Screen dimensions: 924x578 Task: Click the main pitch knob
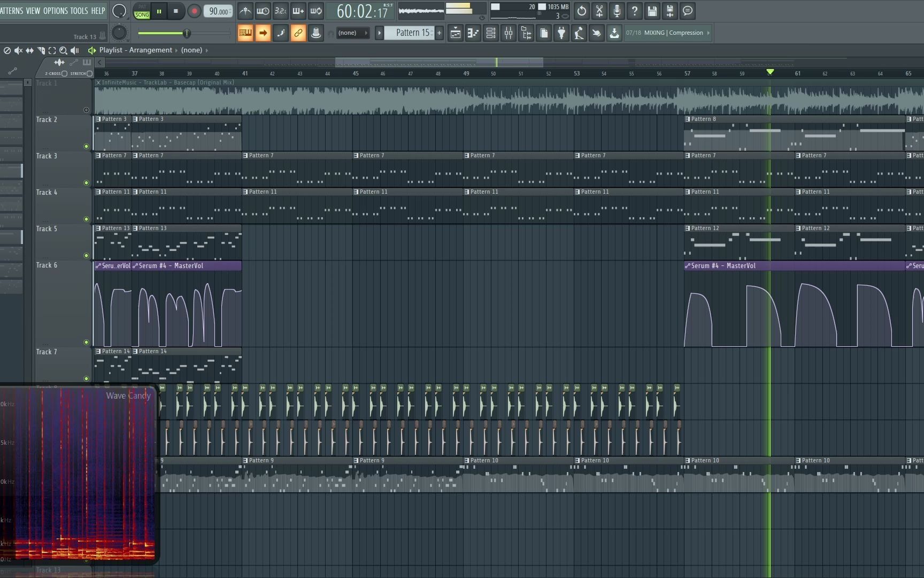point(119,33)
